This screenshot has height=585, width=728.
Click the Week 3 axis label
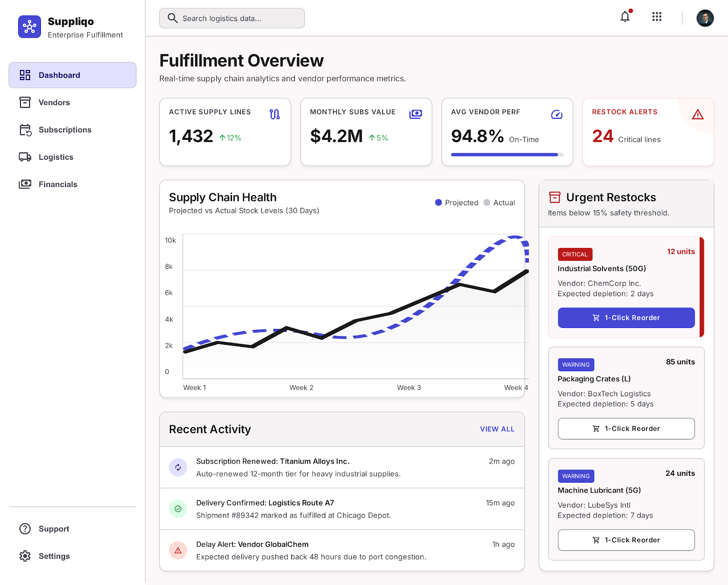pyautogui.click(x=409, y=388)
